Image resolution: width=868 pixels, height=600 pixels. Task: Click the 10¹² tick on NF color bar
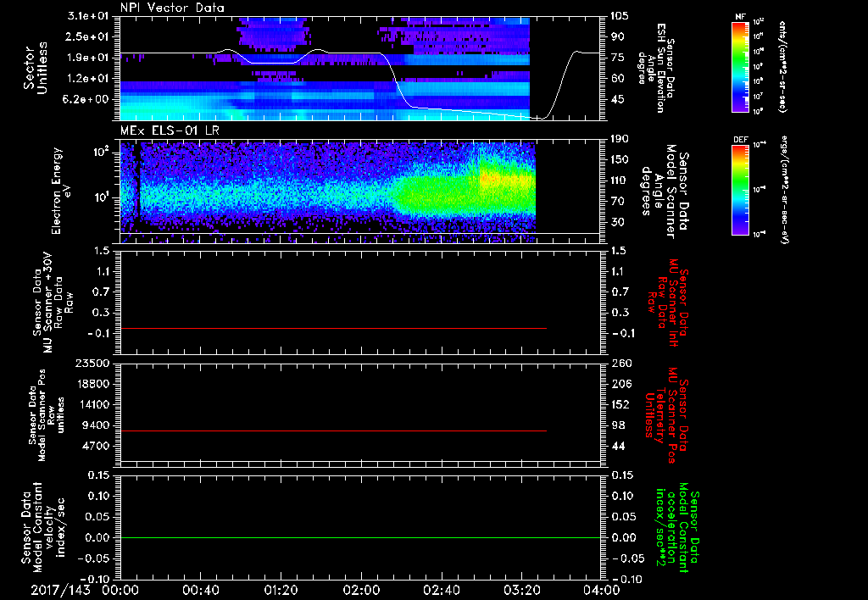(x=759, y=22)
